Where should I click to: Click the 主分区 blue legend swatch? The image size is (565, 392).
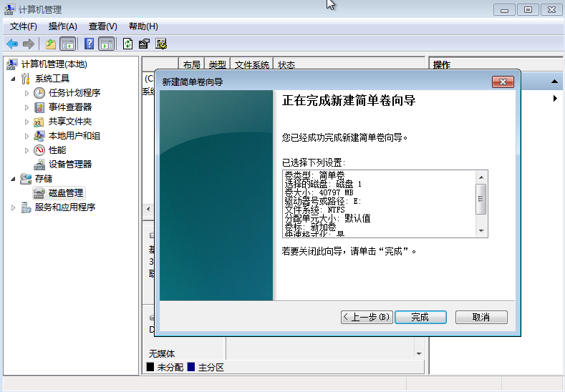pos(191,367)
